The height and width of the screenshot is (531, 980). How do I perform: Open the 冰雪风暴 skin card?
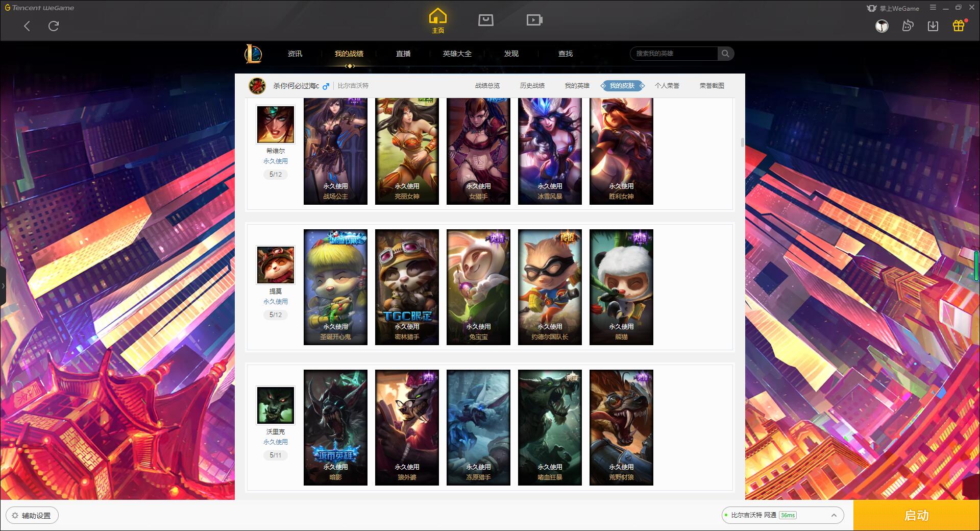[x=550, y=151]
